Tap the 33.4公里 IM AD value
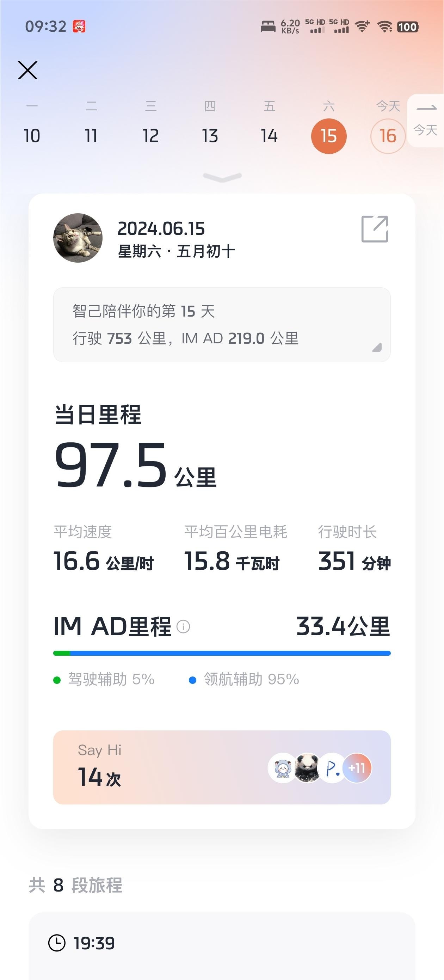444x980 pixels. [x=343, y=626]
